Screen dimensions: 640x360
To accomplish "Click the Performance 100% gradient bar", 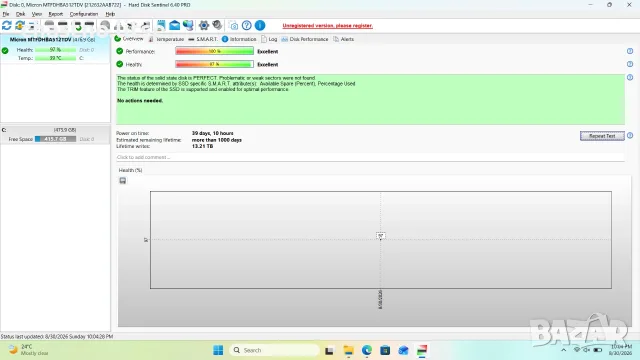I will [x=214, y=51].
